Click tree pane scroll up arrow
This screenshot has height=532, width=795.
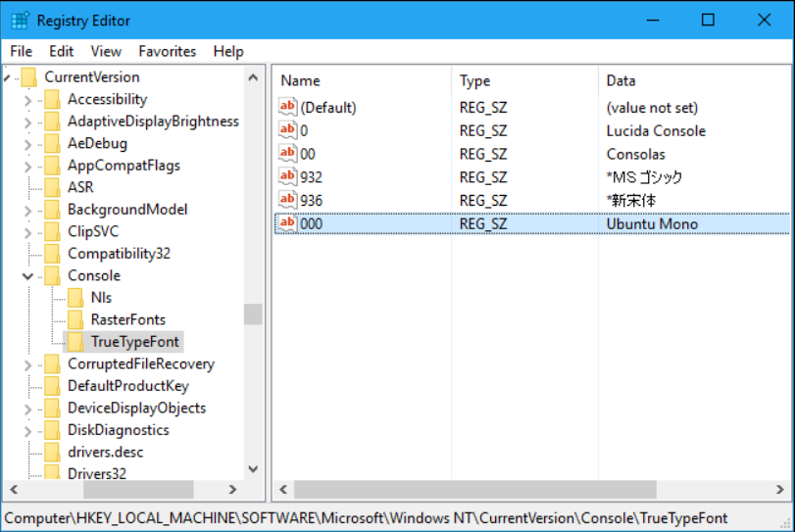253,77
